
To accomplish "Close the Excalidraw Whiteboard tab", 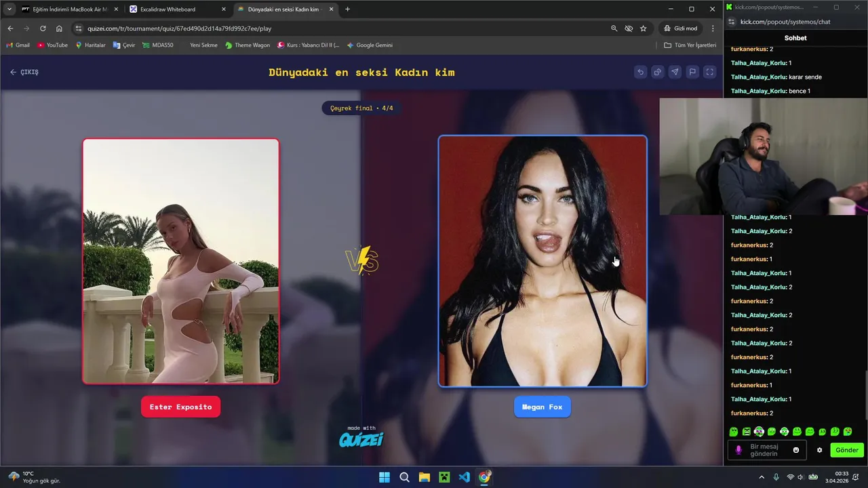I will [223, 9].
